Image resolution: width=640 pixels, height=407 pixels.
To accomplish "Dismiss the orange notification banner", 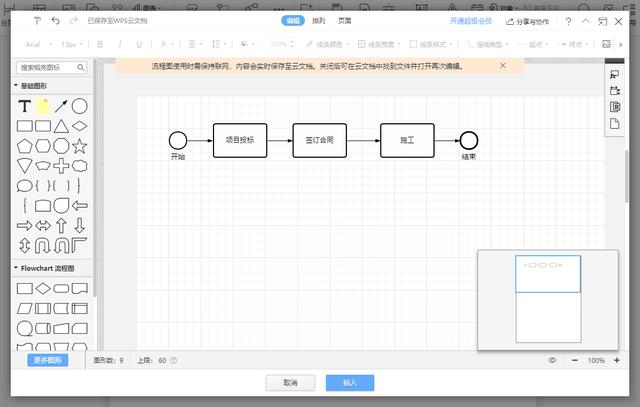I will point(503,65).
